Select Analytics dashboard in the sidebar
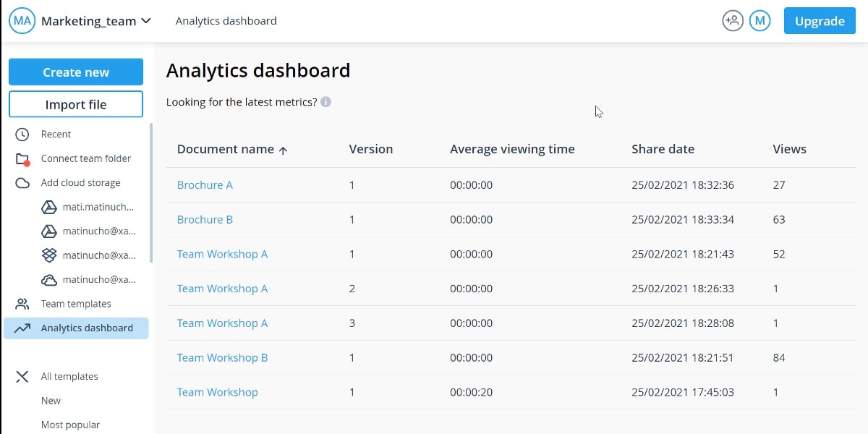 [87, 328]
